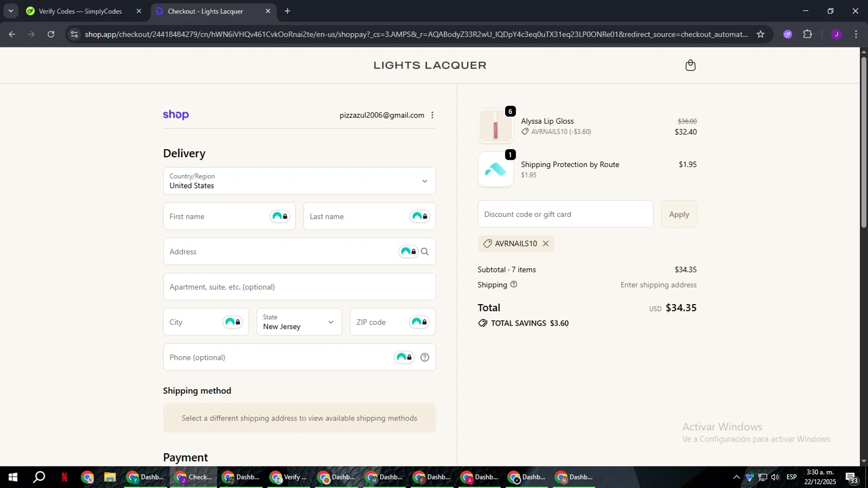
Task: Click autofill icon in City field
Action: pyautogui.click(x=233, y=322)
